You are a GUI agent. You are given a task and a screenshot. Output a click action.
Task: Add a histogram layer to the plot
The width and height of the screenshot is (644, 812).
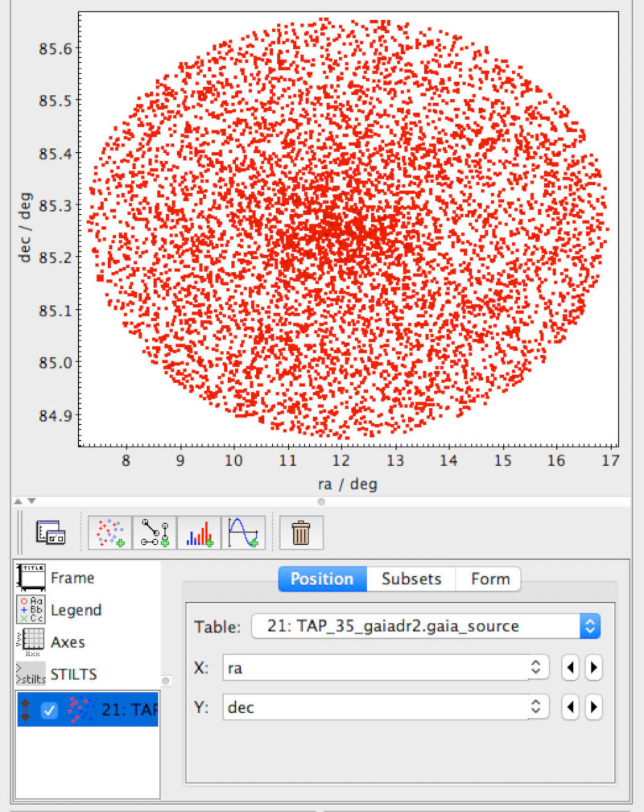click(x=199, y=532)
